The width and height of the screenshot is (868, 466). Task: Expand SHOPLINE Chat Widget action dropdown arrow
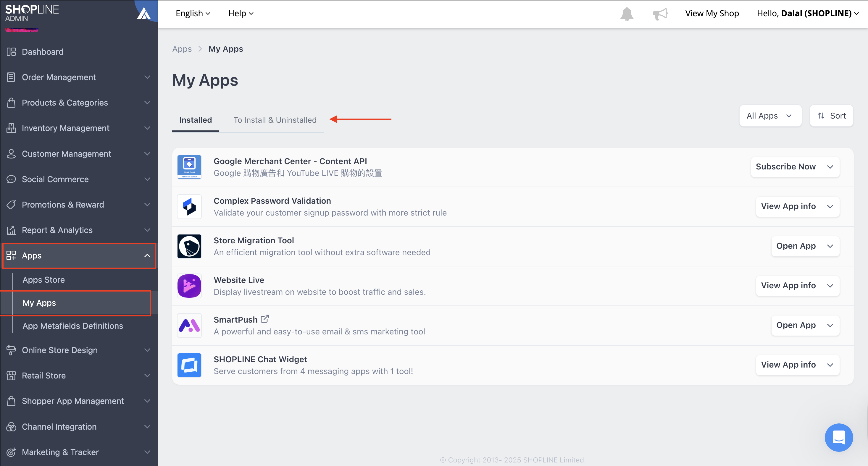click(830, 365)
